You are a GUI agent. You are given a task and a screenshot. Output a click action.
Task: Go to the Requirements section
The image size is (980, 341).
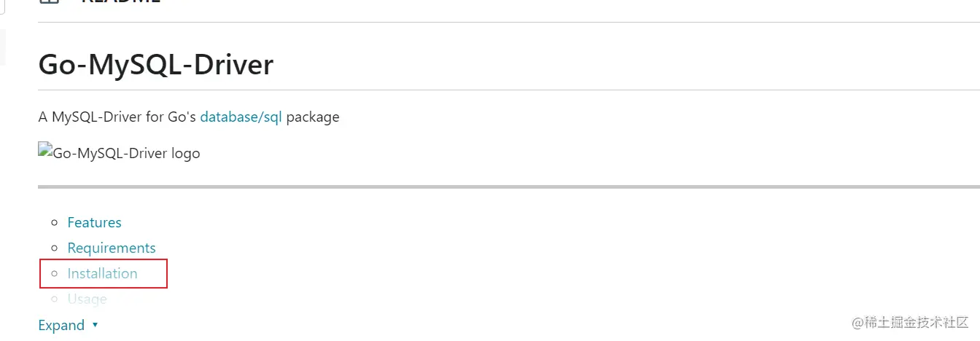pos(112,248)
